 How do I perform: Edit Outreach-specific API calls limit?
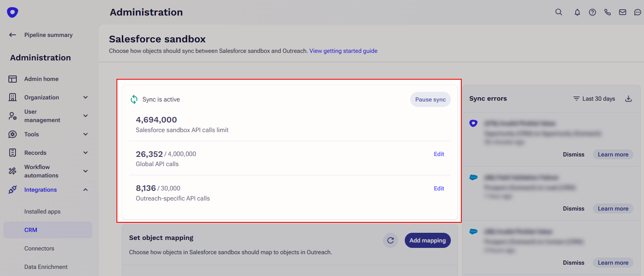(x=439, y=188)
